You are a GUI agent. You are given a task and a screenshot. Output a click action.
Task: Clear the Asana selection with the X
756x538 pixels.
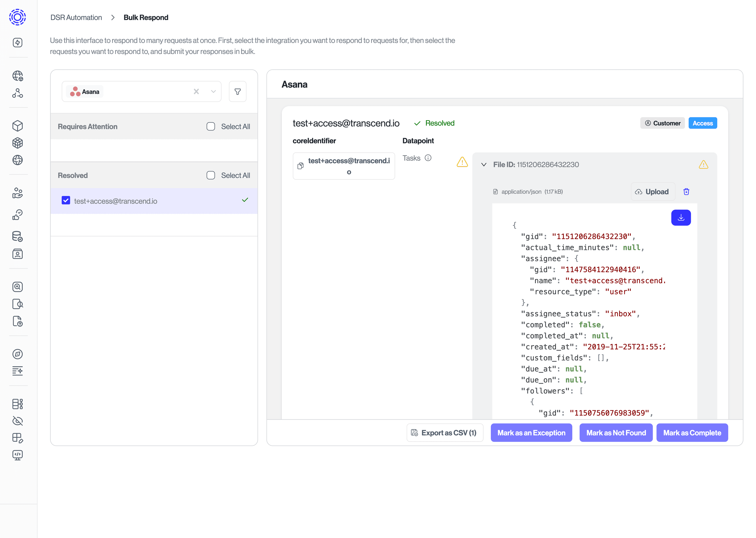coord(196,91)
